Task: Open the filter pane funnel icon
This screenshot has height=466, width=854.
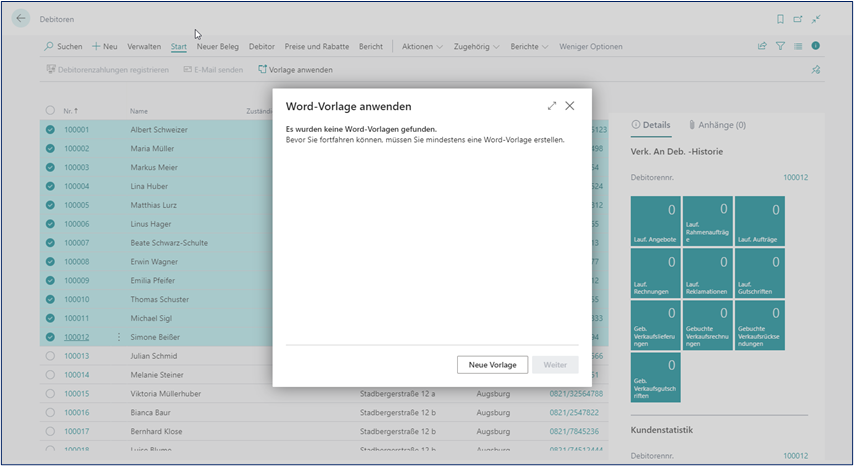Action: [781, 46]
